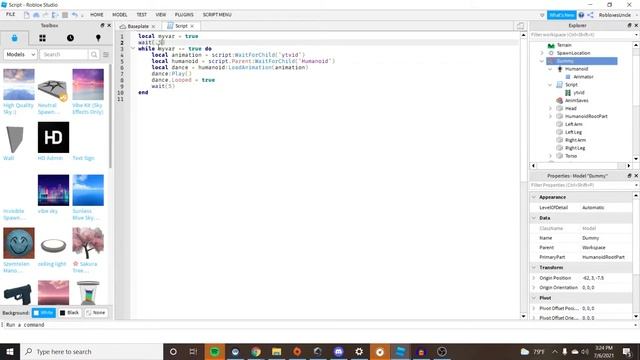640x360 pixels.
Task: Click the What's New button
Action: (x=562, y=15)
